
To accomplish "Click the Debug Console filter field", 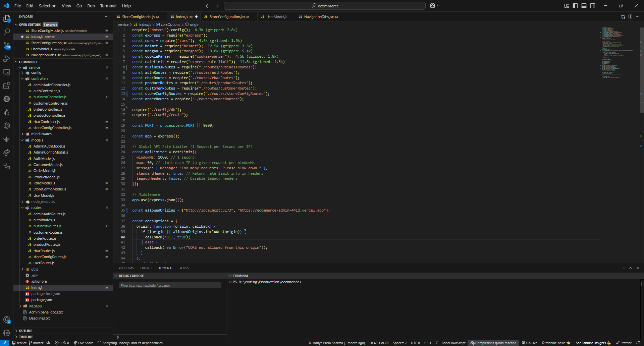I will coord(170,285).
